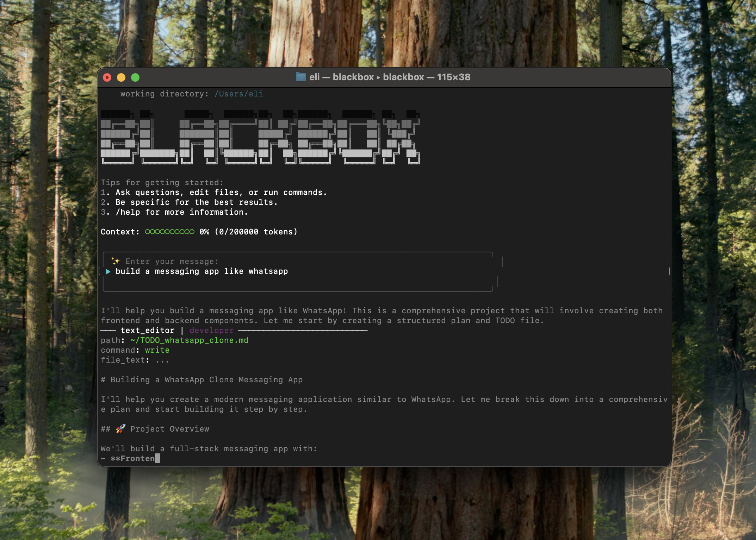The width and height of the screenshot is (756, 540).
Task: Click the path '~/TODO_whatsapp_clone.md'
Action: pyautogui.click(x=189, y=340)
